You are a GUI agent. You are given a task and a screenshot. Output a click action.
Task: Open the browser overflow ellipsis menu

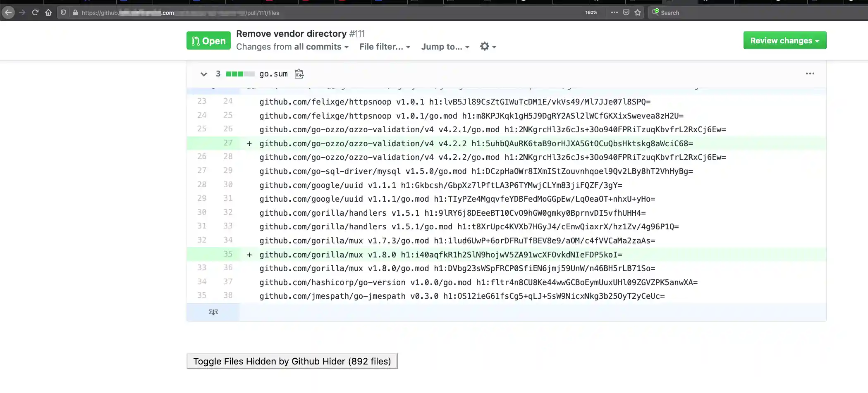[x=614, y=12]
